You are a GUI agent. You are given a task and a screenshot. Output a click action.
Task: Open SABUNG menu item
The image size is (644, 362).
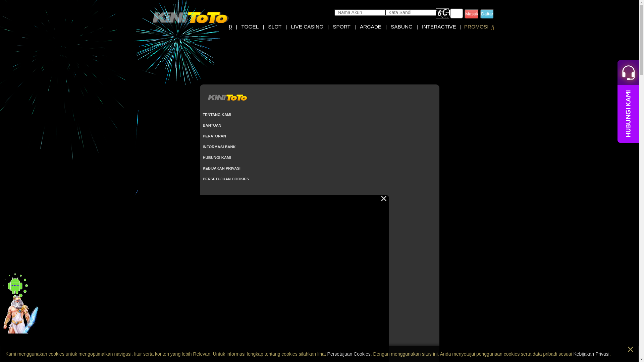[x=401, y=27]
